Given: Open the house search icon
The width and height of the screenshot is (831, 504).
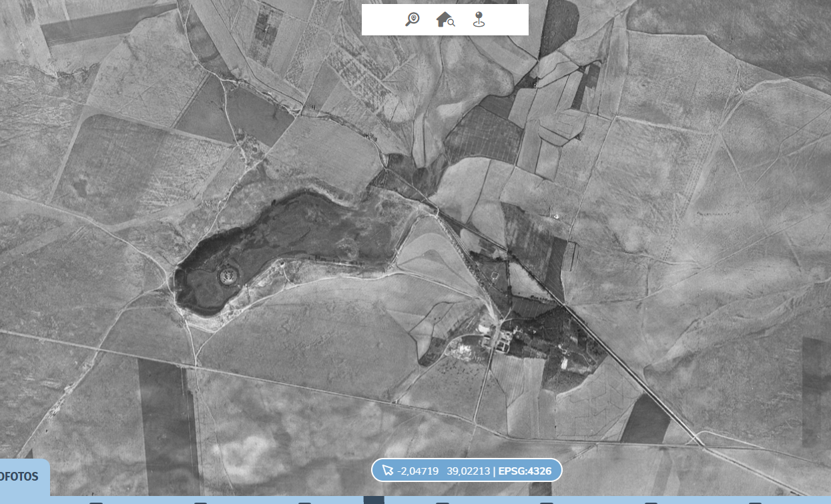Looking at the screenshot, I should [445, 19].
